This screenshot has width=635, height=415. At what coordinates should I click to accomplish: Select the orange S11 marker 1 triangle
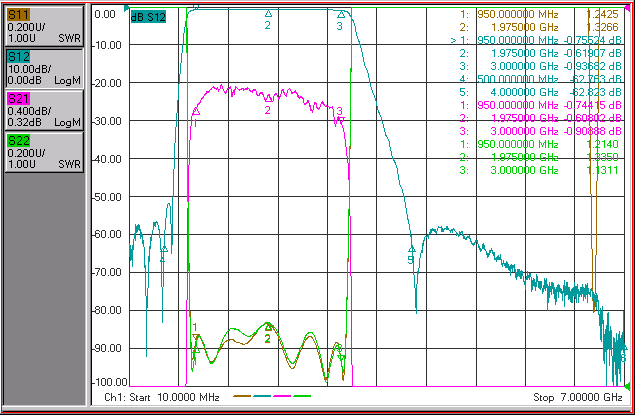[x=196, y=337]
